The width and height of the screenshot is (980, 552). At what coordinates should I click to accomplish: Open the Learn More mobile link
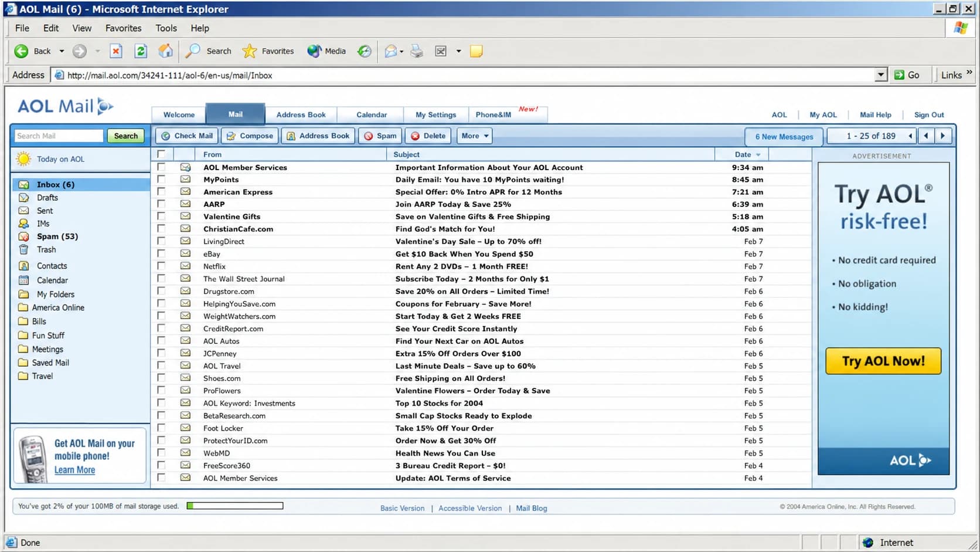point(74,470)
